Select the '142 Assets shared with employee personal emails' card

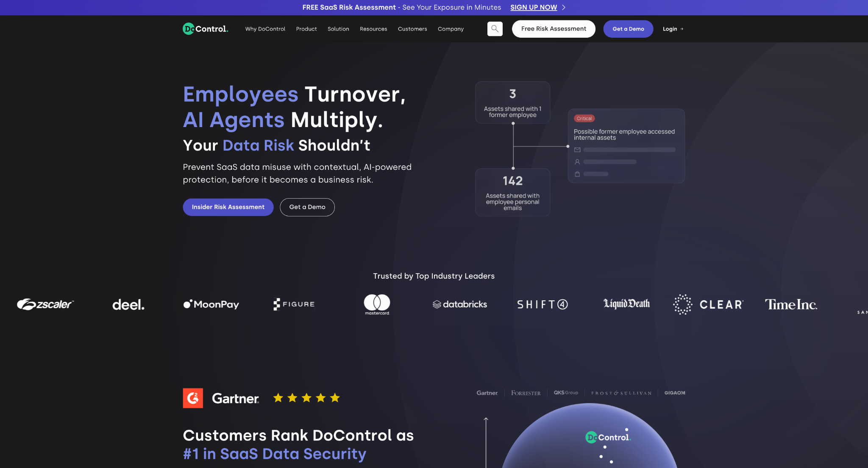click(512, 192)
